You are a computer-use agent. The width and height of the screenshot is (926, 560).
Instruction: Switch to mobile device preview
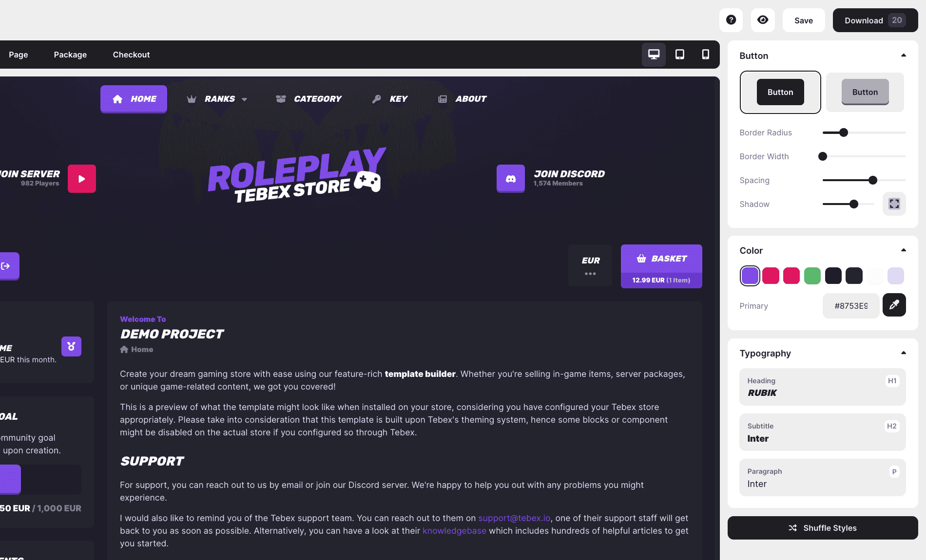coord(705,55)
